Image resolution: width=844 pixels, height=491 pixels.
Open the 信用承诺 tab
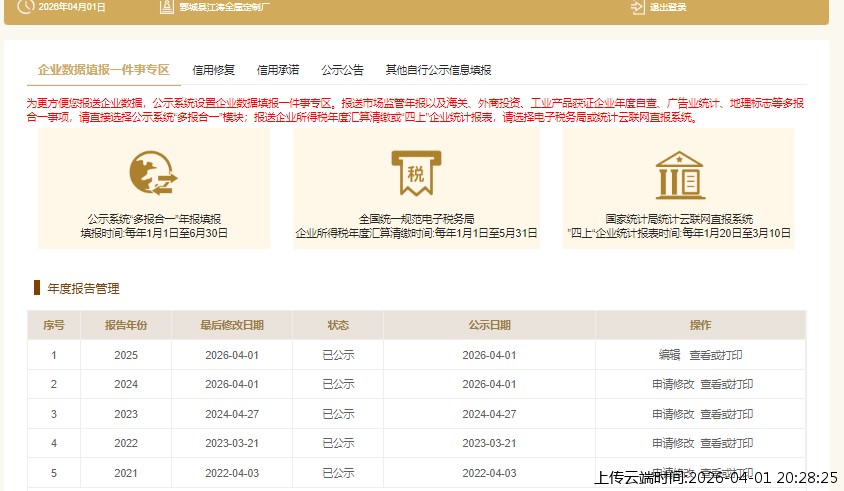click(278, 70)
